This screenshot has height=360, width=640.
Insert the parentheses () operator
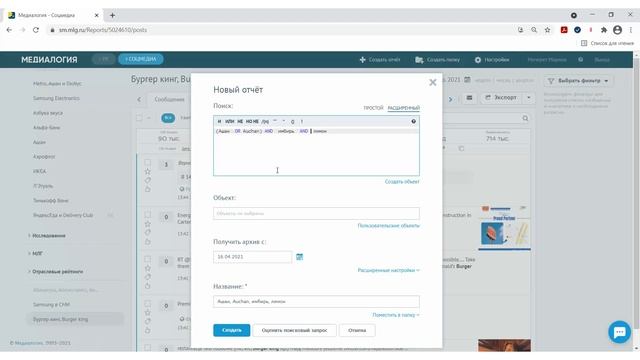[x=292, y=122]
